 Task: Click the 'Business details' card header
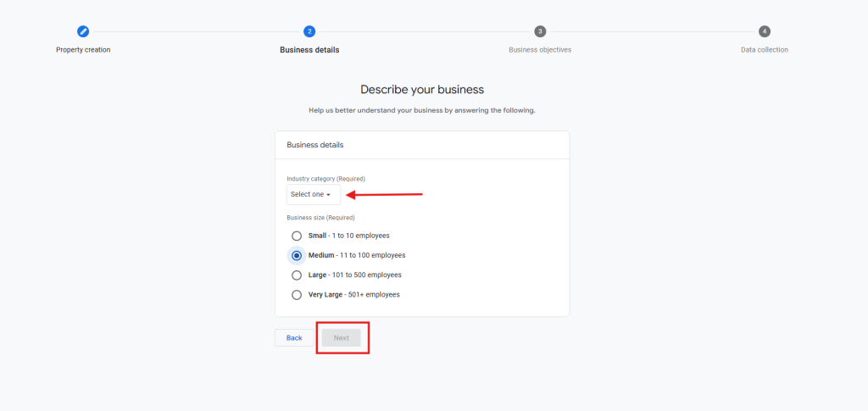(x=315, y=145)
